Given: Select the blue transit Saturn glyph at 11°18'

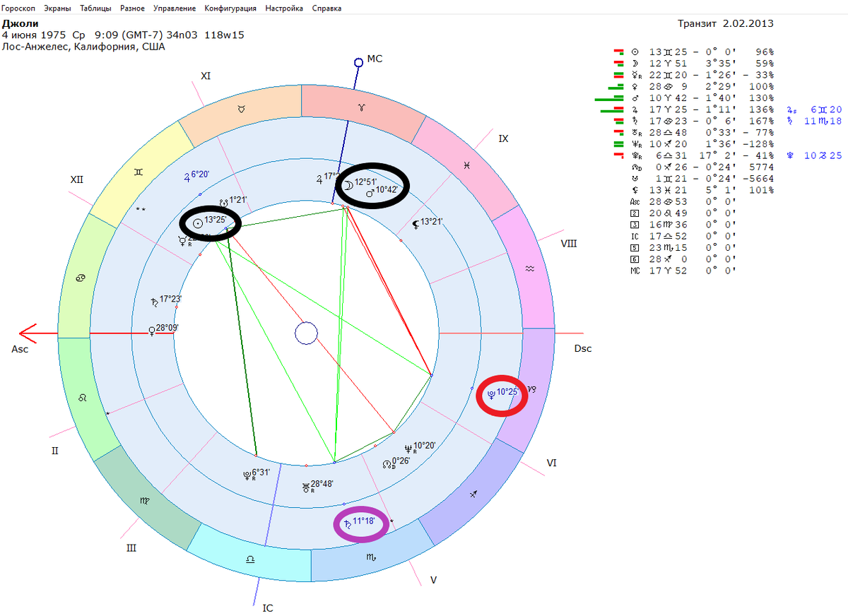Looking at the screenshot, I should click(348, 523).
